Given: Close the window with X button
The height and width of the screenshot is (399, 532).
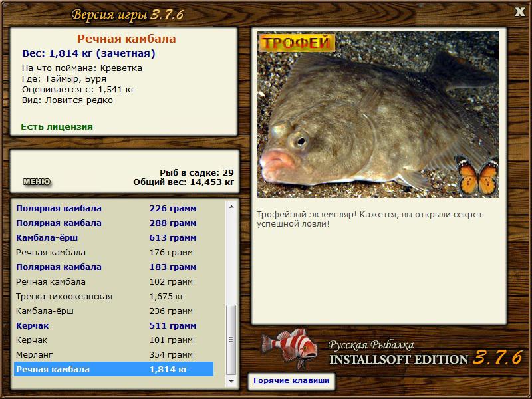Looking at the screenshot, I should [519, 12].
